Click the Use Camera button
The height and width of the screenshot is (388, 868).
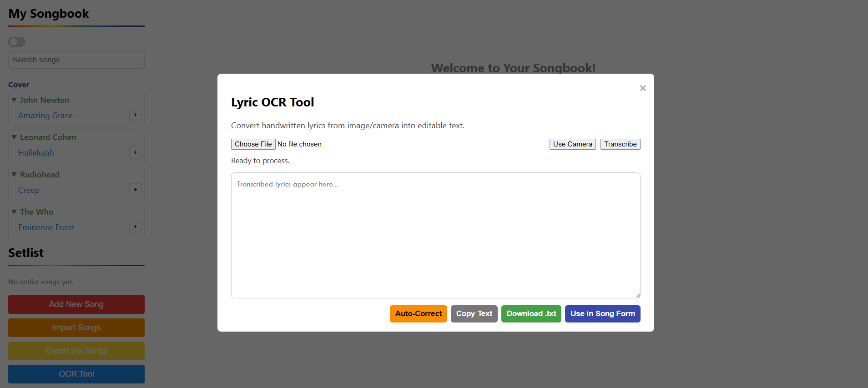click(572, 144)
